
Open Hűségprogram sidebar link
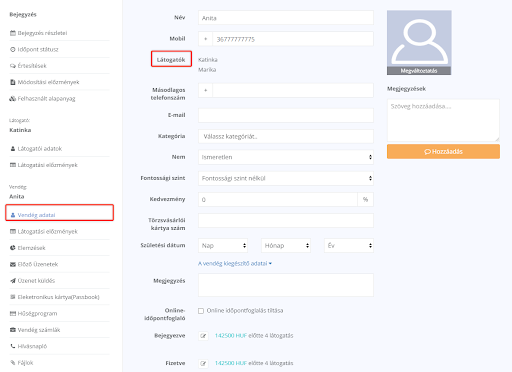point(37,313)
